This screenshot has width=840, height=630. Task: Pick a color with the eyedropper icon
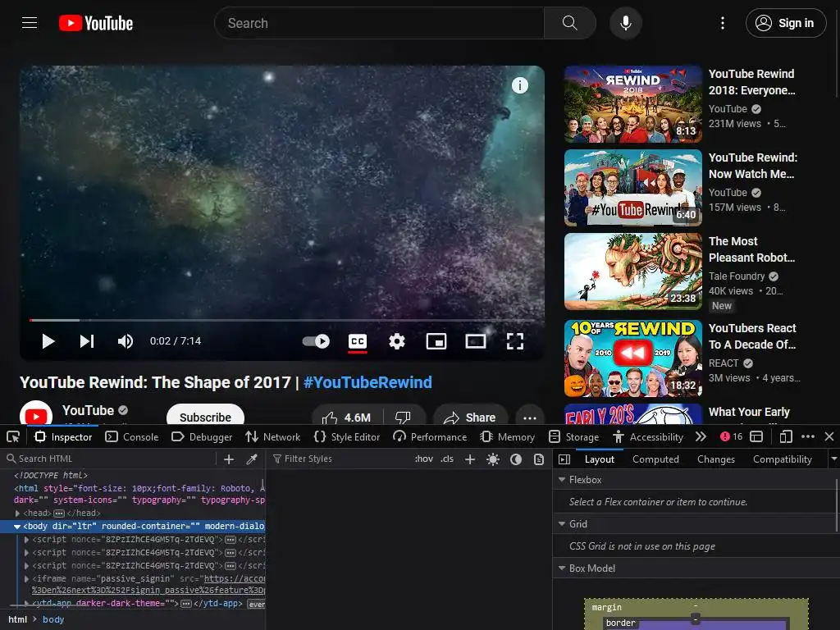point(252,459)
